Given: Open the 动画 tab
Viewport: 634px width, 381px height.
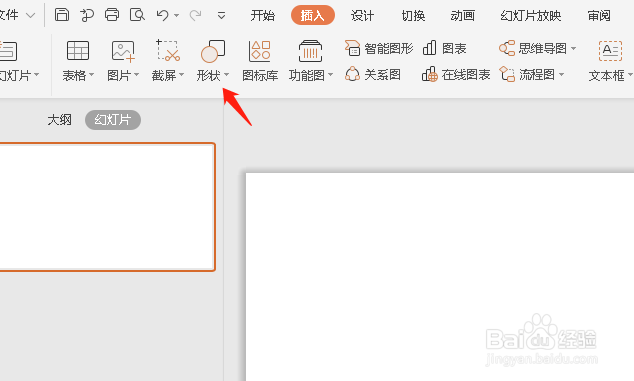Looking at the screenshot, I should pos(463,15).
